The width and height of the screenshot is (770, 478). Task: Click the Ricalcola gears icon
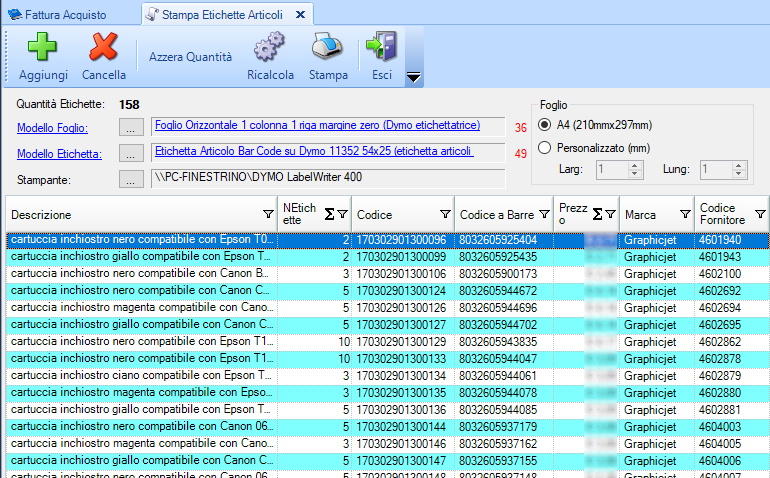269,48
